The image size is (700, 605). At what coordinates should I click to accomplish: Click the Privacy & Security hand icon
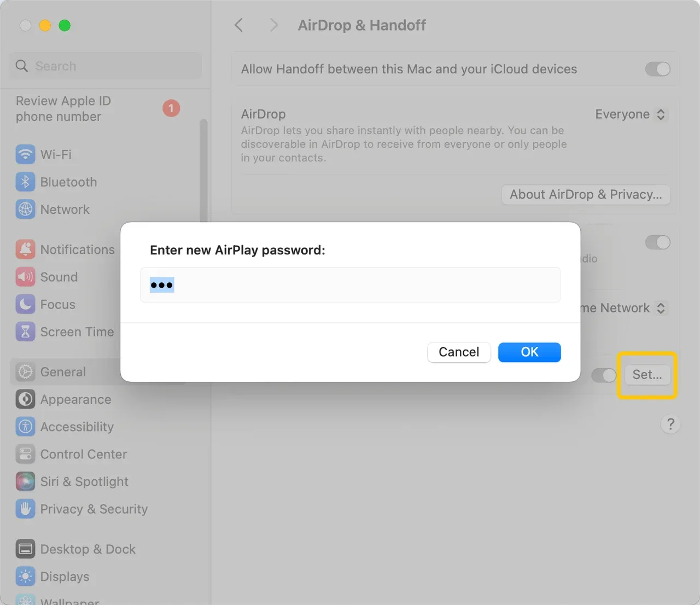[25, 509]
